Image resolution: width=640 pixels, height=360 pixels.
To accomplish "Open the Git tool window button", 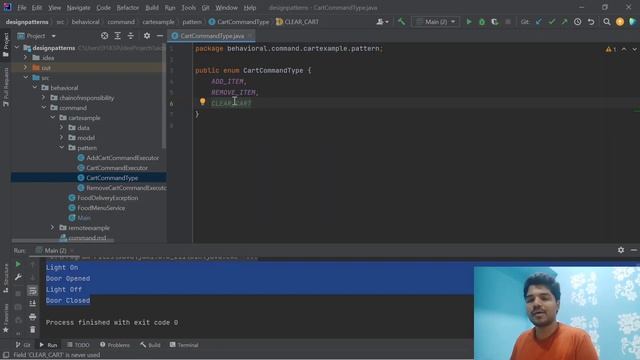I will pos(23,345).
